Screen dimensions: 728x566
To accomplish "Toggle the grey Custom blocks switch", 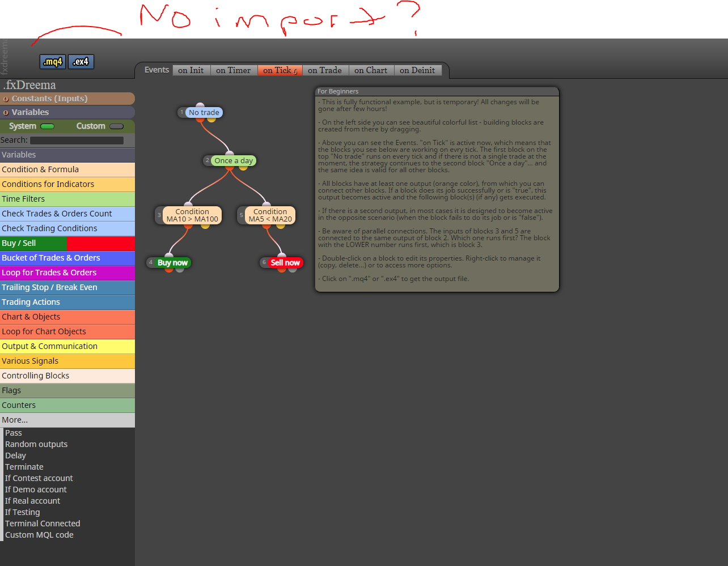I will click(x=116, y=126).
